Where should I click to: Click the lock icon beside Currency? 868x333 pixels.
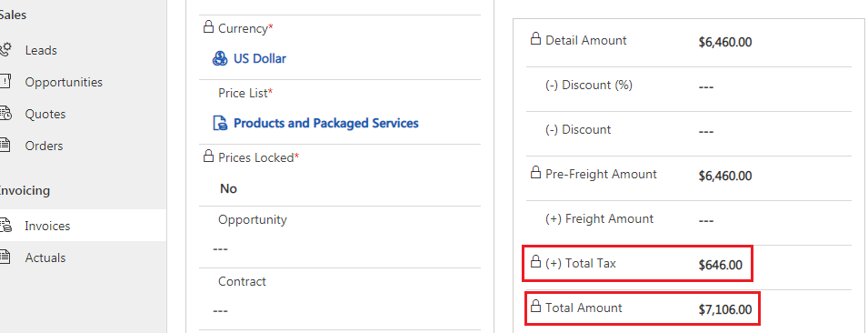[208, 26]
